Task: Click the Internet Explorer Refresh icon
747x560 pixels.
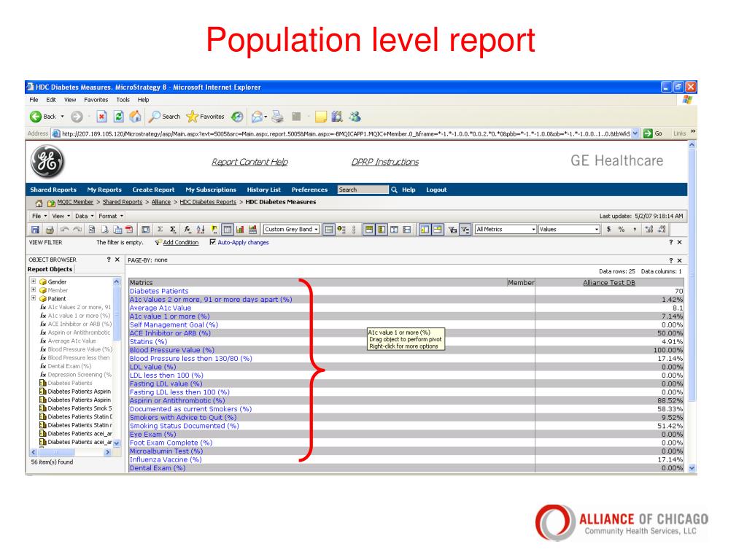Action: 119,117
